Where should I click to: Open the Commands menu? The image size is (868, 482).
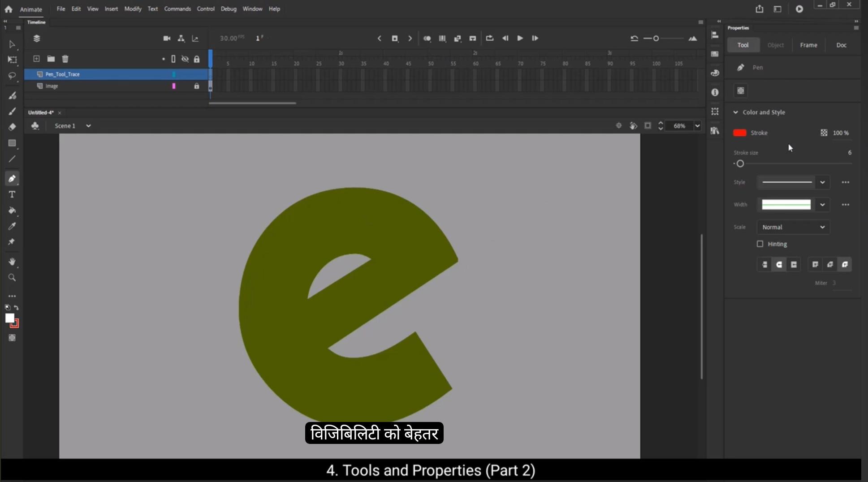[177, 9]
